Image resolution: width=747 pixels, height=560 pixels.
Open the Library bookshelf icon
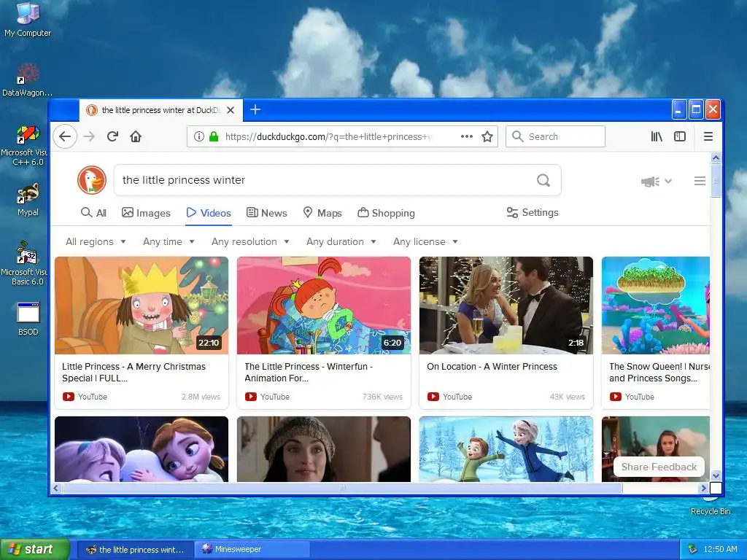657,136
